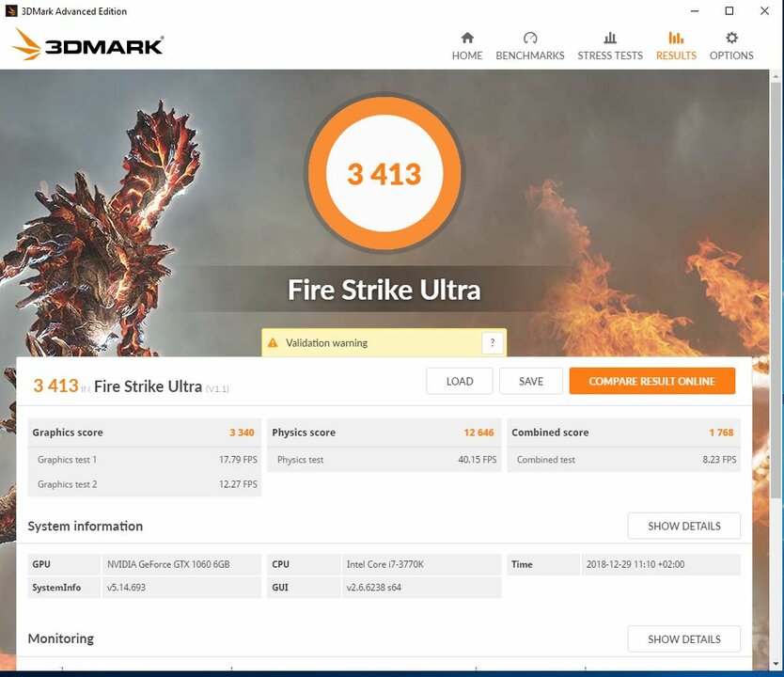Screen dimensions: 784x677
Task: Maximize the 3DMark window
Action: (x=729, y=11)
